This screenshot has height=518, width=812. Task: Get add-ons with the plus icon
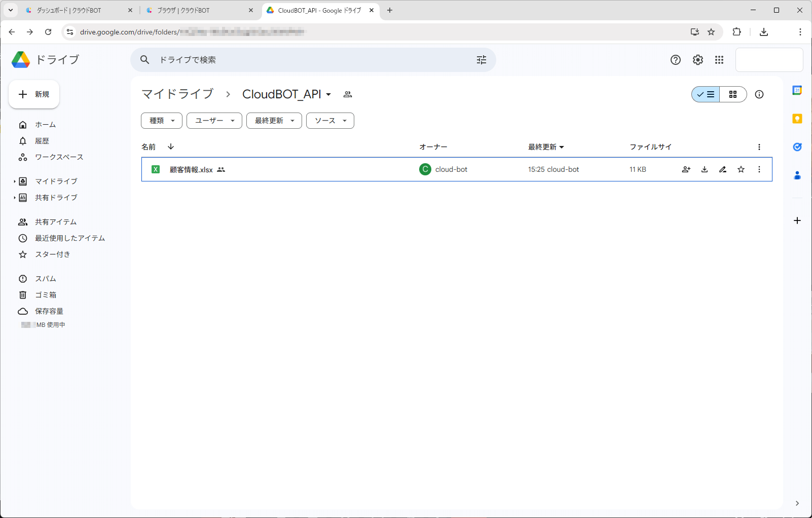click(x=797, y=220)
